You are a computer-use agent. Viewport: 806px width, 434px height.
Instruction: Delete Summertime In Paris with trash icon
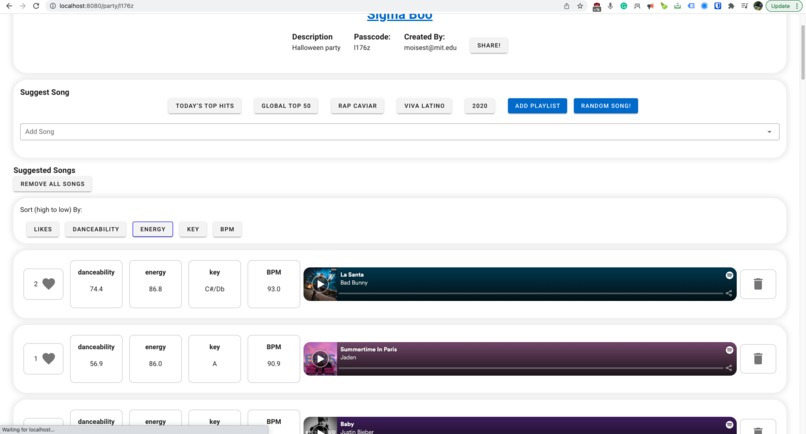758,358
